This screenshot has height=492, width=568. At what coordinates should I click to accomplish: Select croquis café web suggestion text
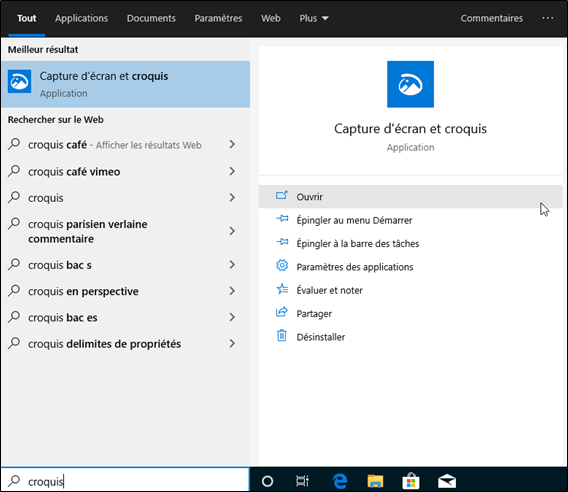pyautogui.click(x=58, y=145)
